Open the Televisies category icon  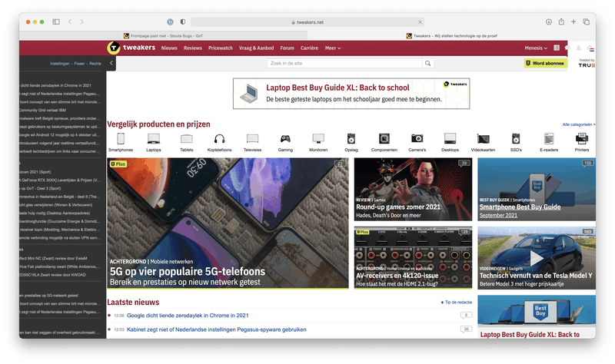pyautogui.click(x=252, y=139)
